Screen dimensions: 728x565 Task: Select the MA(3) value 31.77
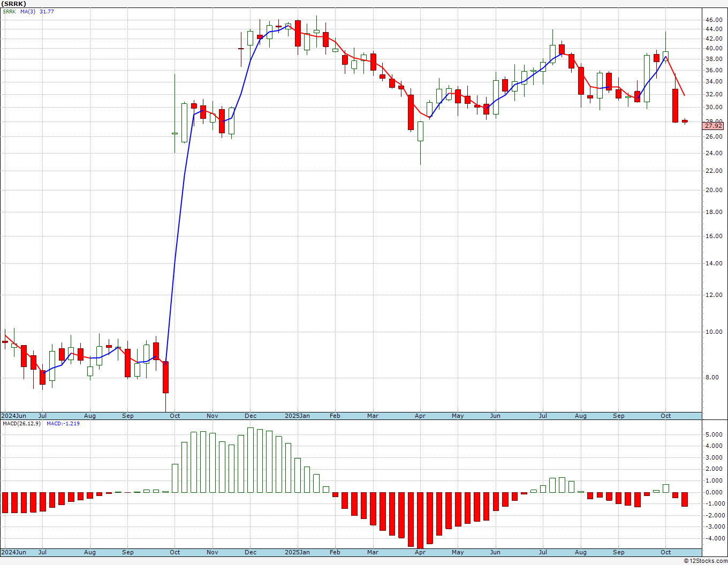47,11
